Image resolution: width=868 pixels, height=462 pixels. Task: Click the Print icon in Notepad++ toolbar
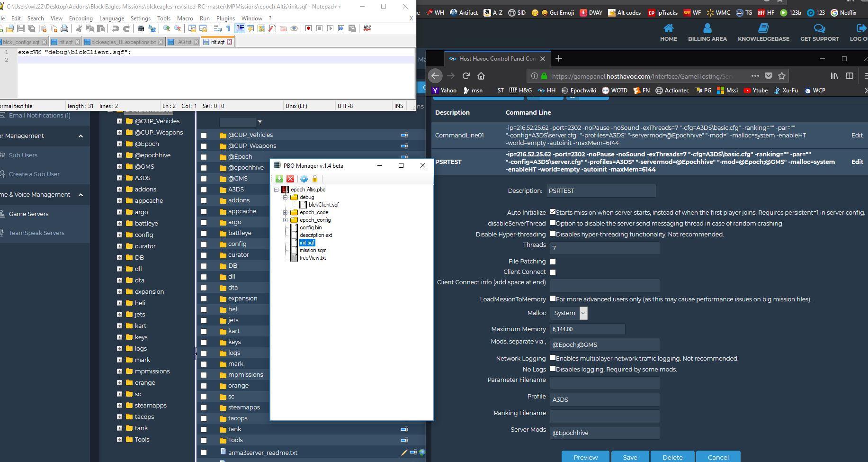tap(64, 28)
